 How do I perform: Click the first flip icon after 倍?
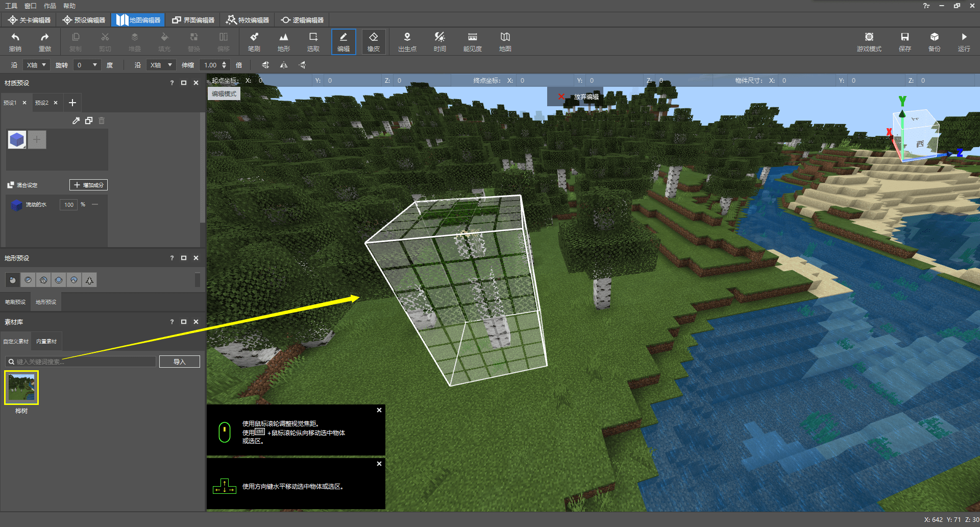[x=265, y=65]
